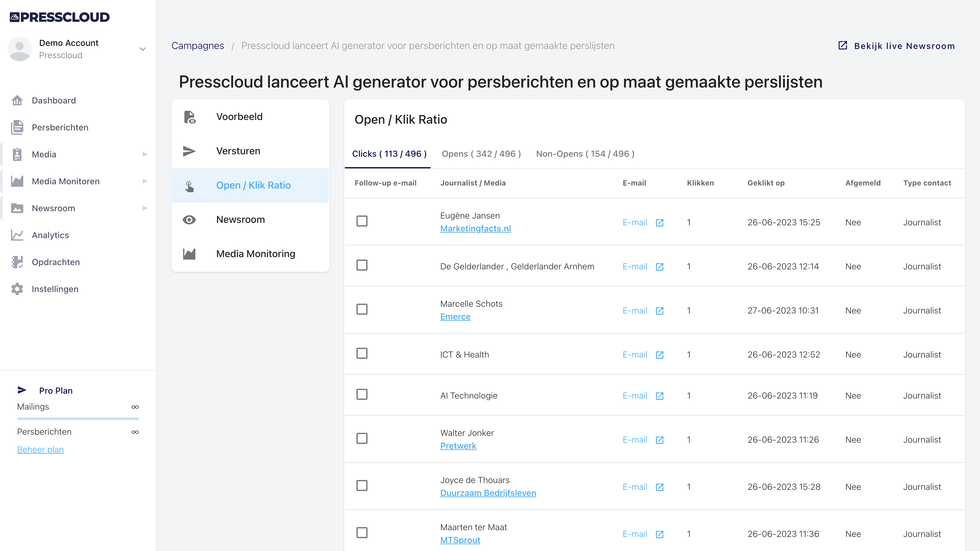This screenshot has width=980, height=551.
Task: Click the Dashboard home icon in sidebar
Action: (17, 100)
